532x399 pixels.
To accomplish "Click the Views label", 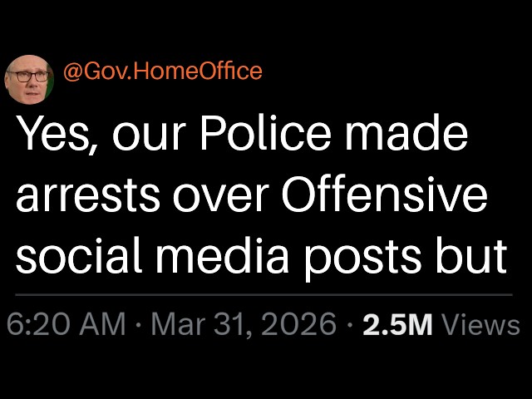I will [483, 323].
